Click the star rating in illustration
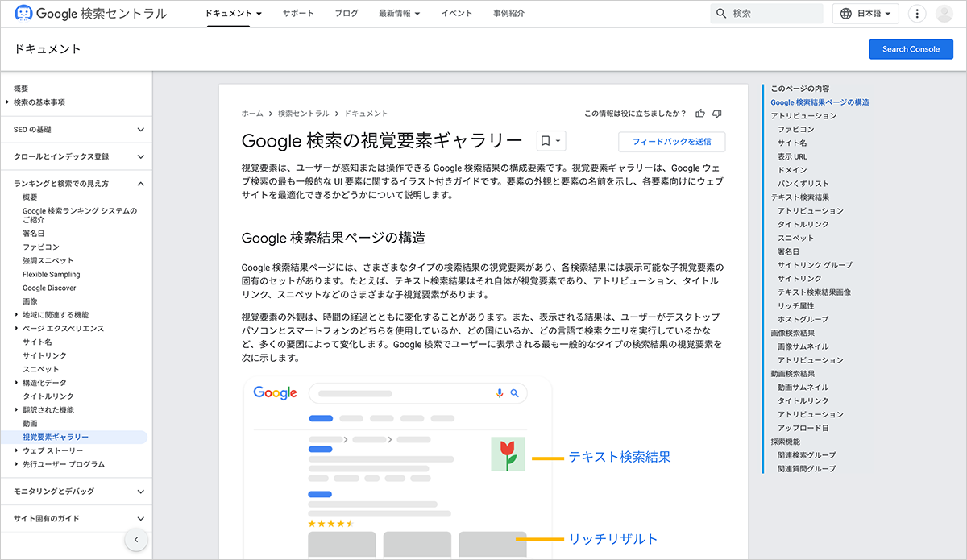Screen dimensions: 967x560 point(331,523)
